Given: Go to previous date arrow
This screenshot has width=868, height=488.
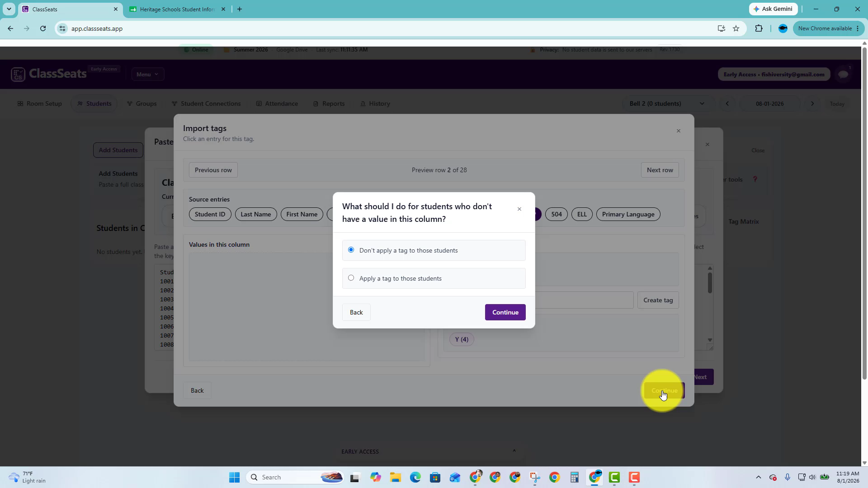Looking at the screenshot, I should [x=727, y=103].
